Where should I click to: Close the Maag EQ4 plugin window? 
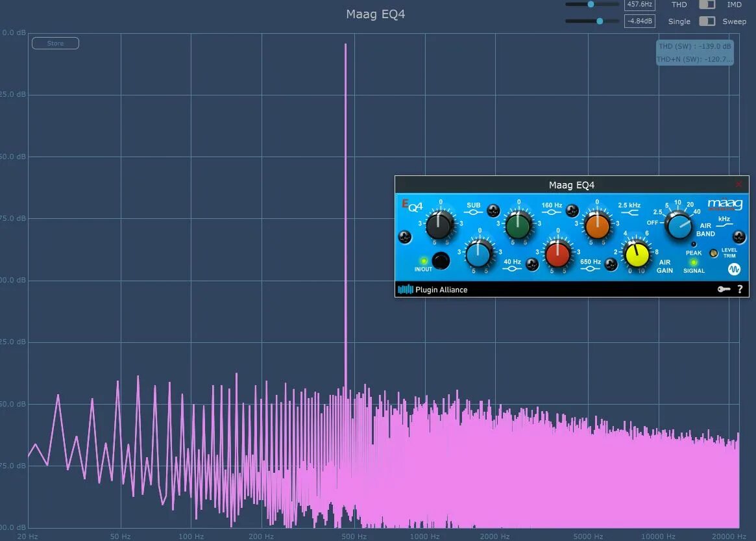738,184
